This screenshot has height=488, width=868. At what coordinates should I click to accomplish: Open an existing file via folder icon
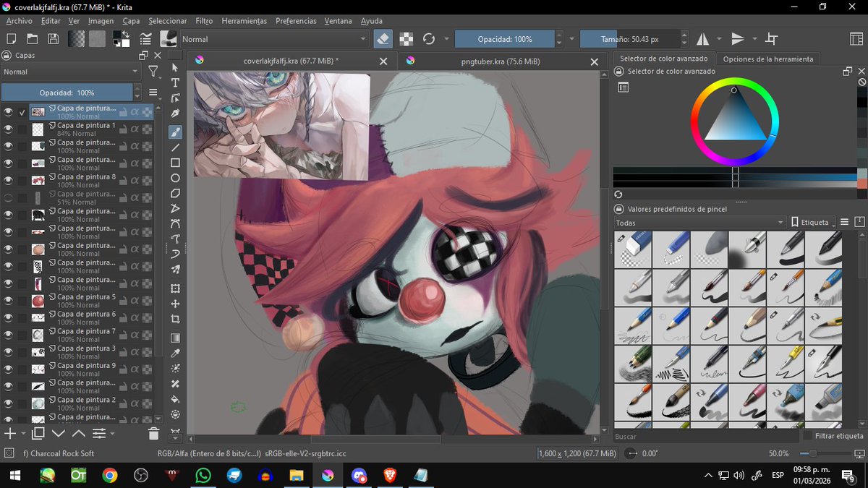click(x=33, y=39)
